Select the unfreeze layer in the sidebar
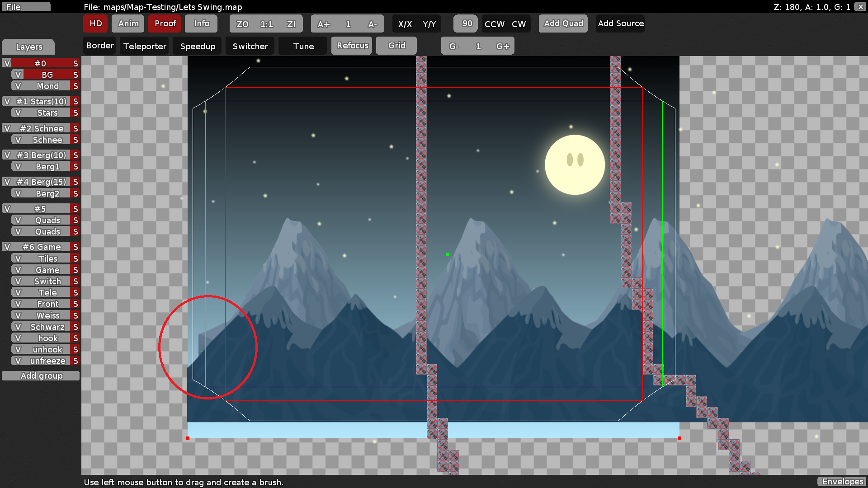This screenshot has height=488, width=868. point(46,361)
